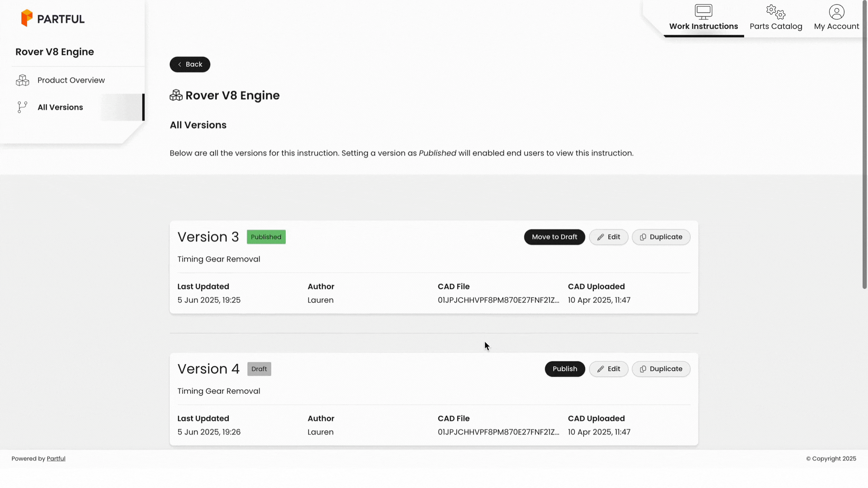Viewport: 868px width, 488px height.
Task: Click the page vertical scrollbar
Action: pos(864,145)
